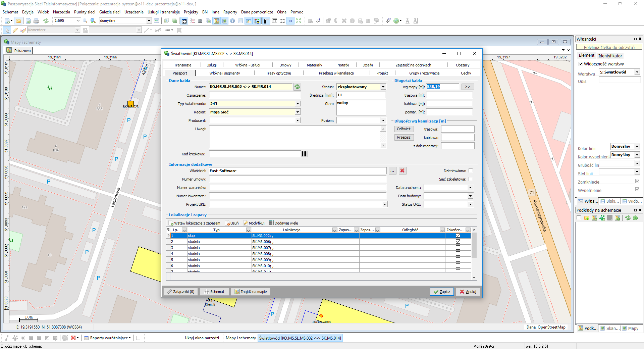Image resolution: width=644 pixels, height=349 pixels.
Task: Click the print icon in toolbar
Action: 36,21
